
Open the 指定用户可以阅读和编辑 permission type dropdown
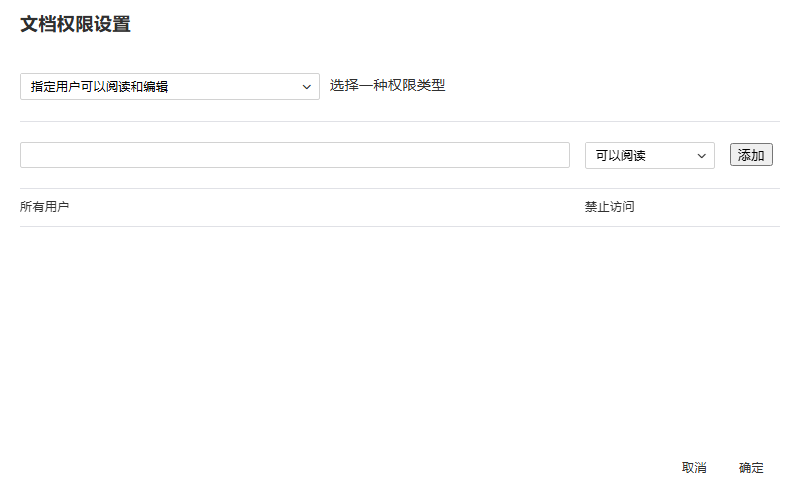[169, 87]
